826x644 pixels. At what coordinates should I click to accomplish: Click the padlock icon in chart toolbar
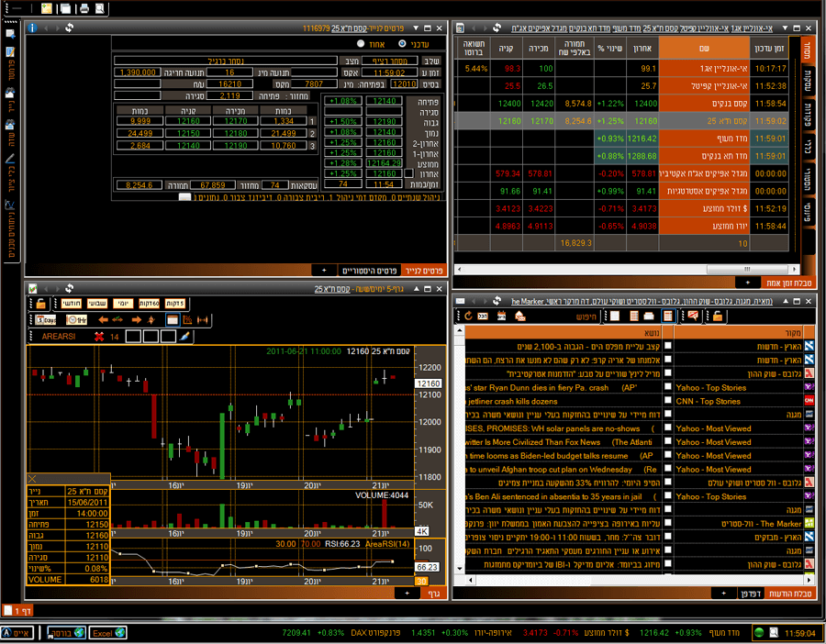click(41, 304)
